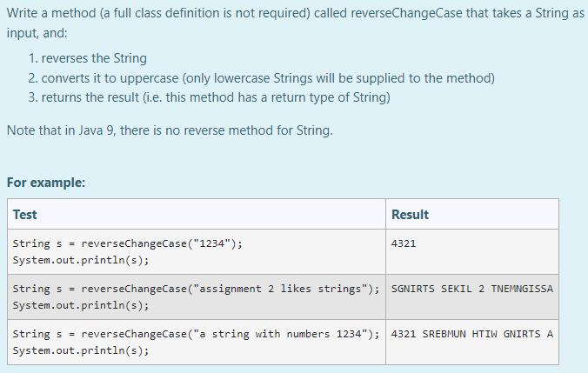Viewport: 588px width, 373px height.
Task: Click the "For example:" heading
Action: click(46, 183)
